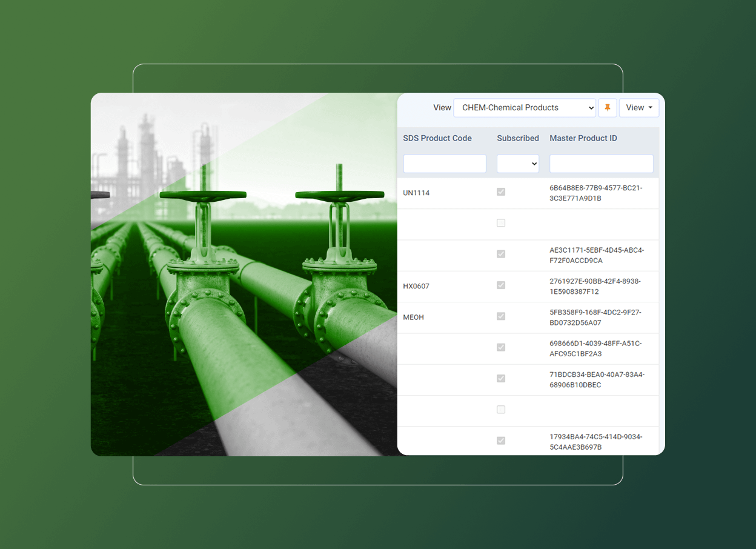Image resolution: width=756 pixels, height=549 pixels.
Task: Select Master Product ID 6B64B8E8-77B9-4577
Action: coord(596,193)
